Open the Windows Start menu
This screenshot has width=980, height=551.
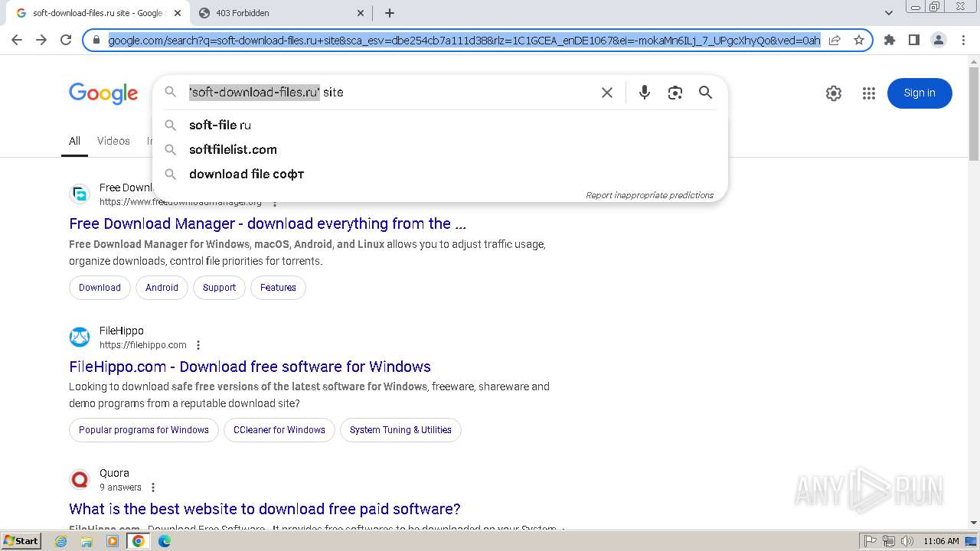(21, 541)
